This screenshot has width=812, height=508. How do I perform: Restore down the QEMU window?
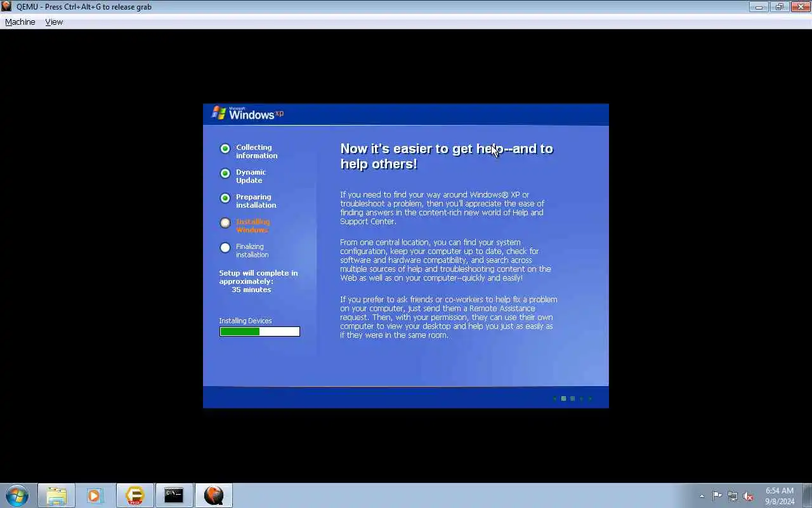click(780, 7)
